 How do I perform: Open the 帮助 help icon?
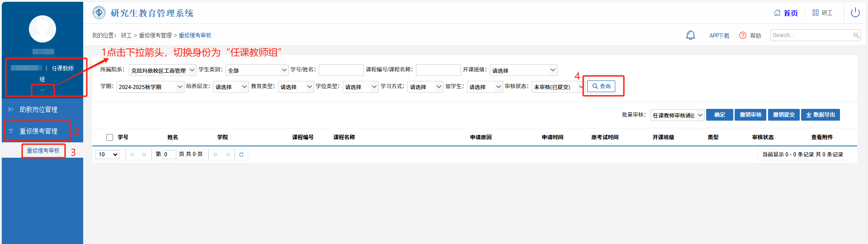pos(742,35)
